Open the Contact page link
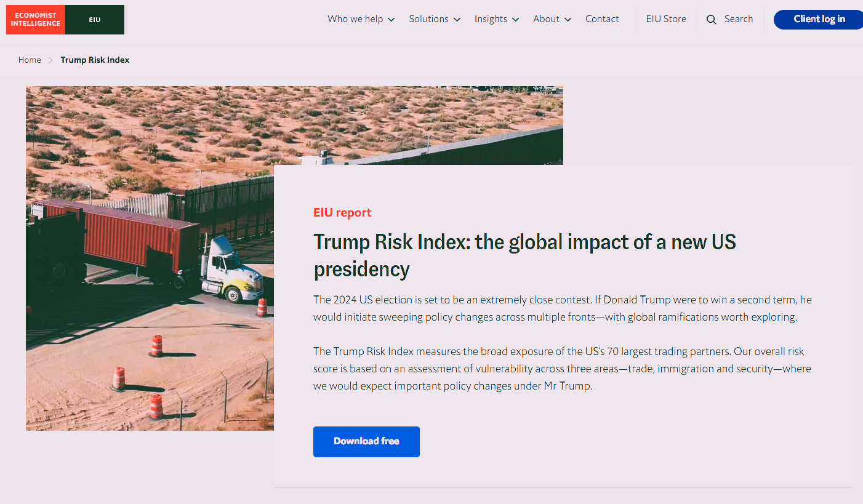The height and width of the screenshot is (504, 863). click(x=602, y=19)
